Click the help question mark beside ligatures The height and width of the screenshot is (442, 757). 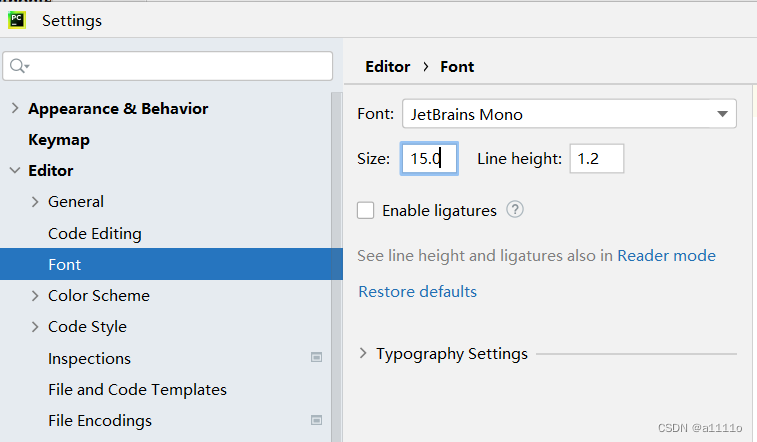coord(515,210)
